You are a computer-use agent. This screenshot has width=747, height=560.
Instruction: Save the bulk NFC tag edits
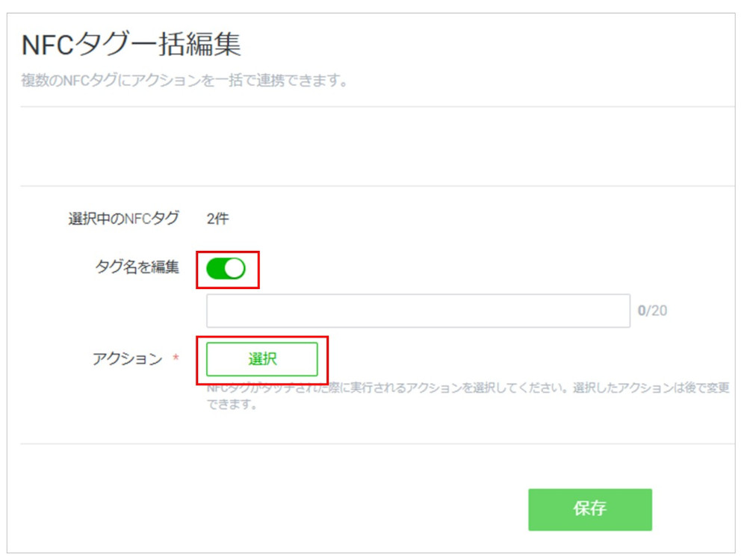[590, 509]
